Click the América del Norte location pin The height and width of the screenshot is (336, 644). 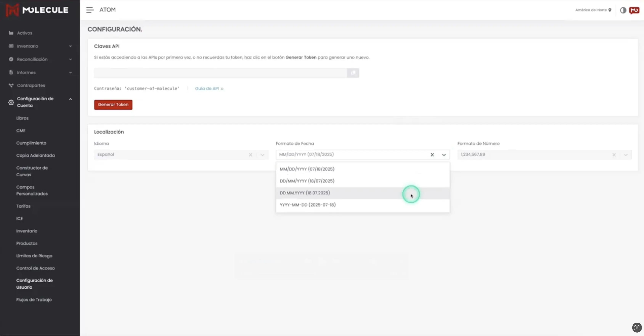(610, 10)
